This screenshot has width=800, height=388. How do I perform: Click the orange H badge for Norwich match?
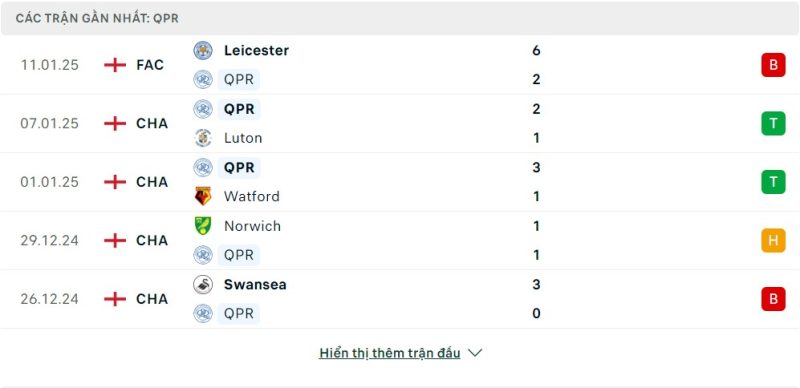[x=773, y=240]
